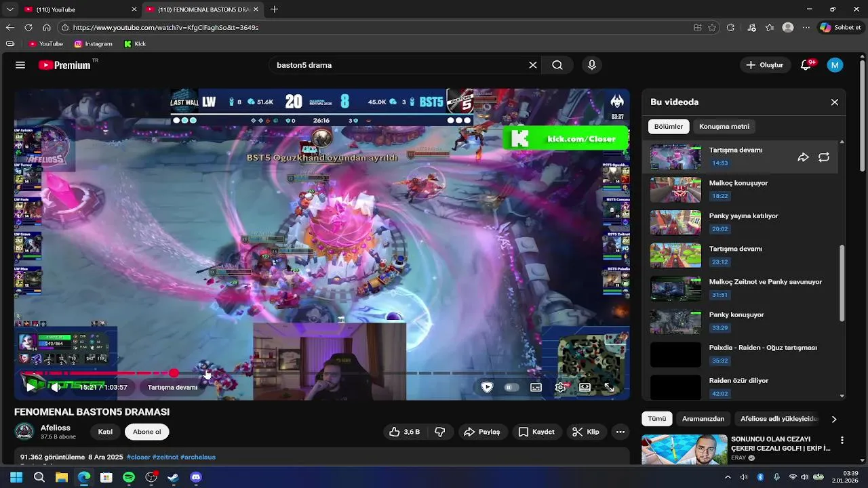Image resolution: width=868 pixels, height=488 pixels.
Task: Open YouTube notifications bell
Action: [x=806, y=65]
